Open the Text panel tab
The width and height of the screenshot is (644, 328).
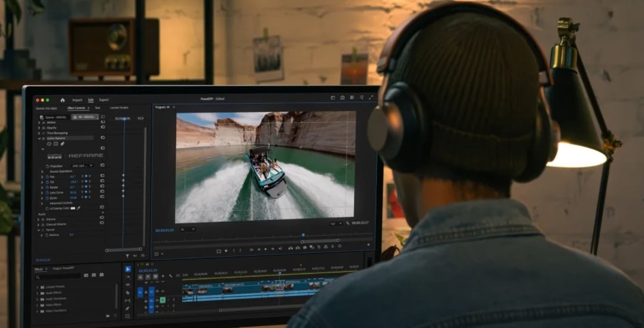[97, 108]
